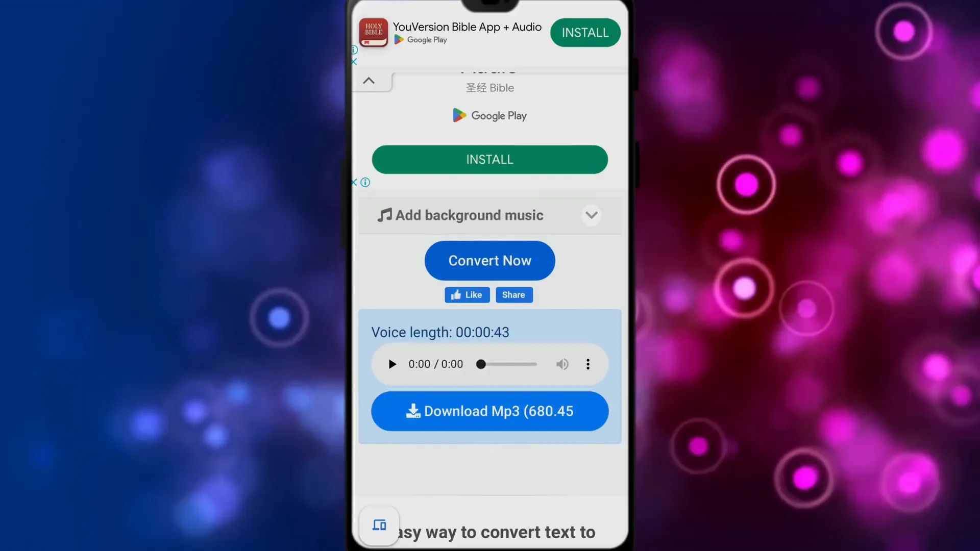980x551 pixels.
Task: Select Share on Facebook option
Action: (x=513, y=295)
